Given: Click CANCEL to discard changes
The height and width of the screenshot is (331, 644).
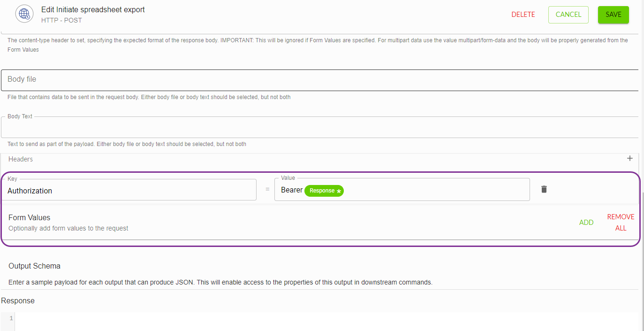Looking at the screenshot, I should 568,15.
